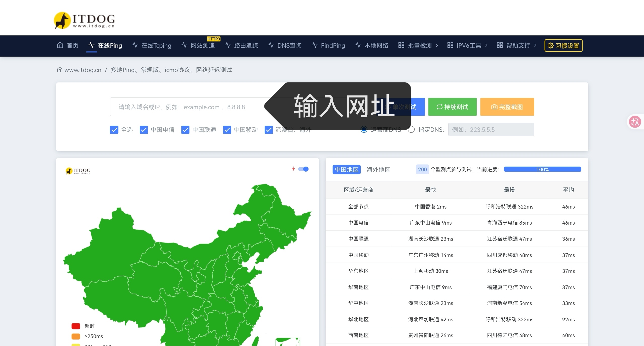644x346 pixels.
Task: Click the loop icon on the 持续测试 button
Action: (439, 107)
